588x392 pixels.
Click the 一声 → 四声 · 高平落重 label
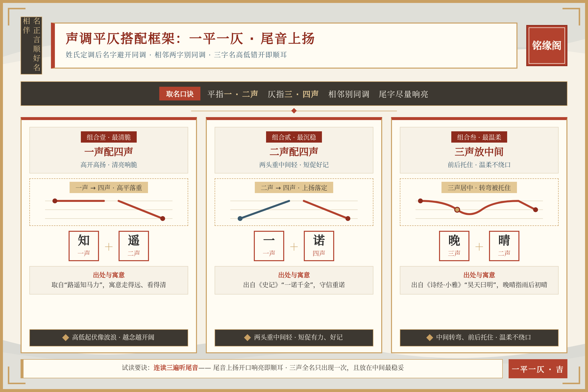[109, 187]
